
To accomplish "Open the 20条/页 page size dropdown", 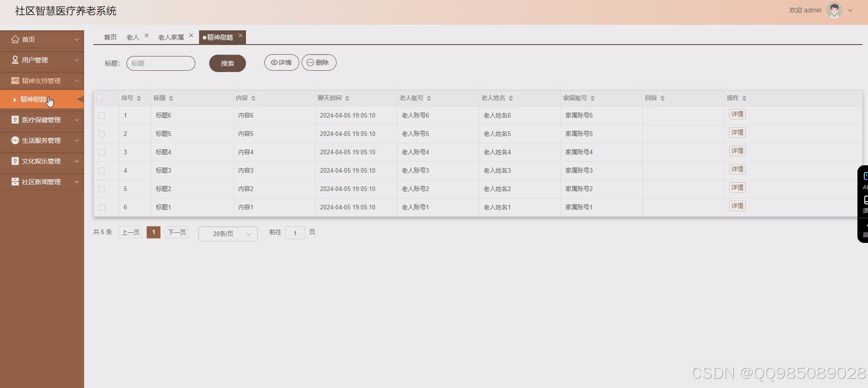I will coord(228,234).
